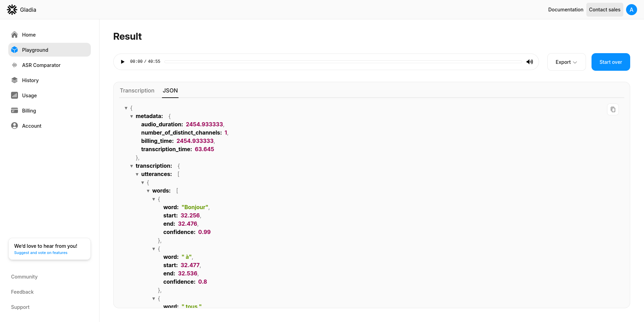644x322 pixels.
Task: Mute the audio with speaker icon
Action: (529, 62)
